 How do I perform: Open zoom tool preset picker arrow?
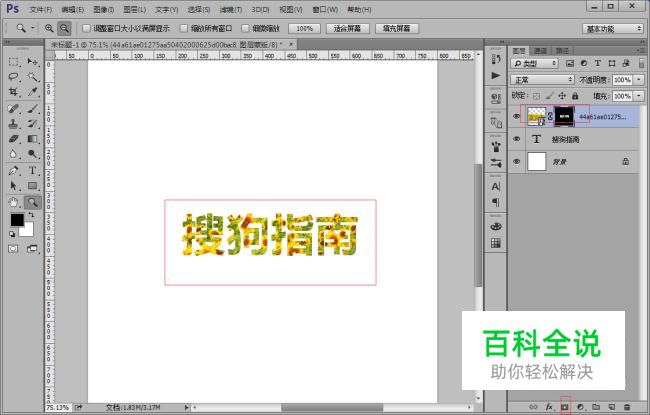pyautogui.click(x=33, y=28)
